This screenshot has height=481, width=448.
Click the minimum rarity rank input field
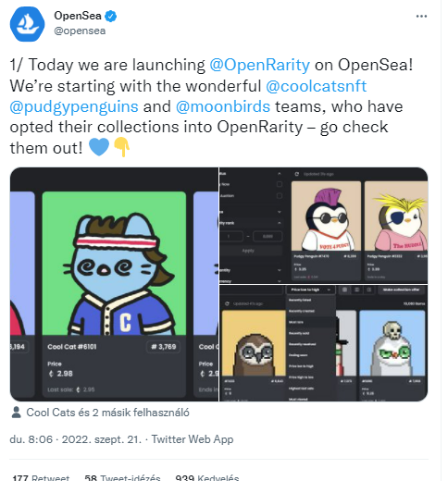[231, 237]
